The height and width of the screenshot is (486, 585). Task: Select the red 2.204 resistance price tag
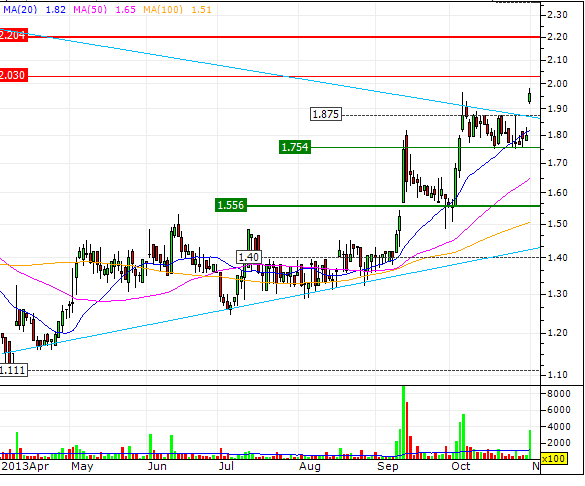pos(13,35)
